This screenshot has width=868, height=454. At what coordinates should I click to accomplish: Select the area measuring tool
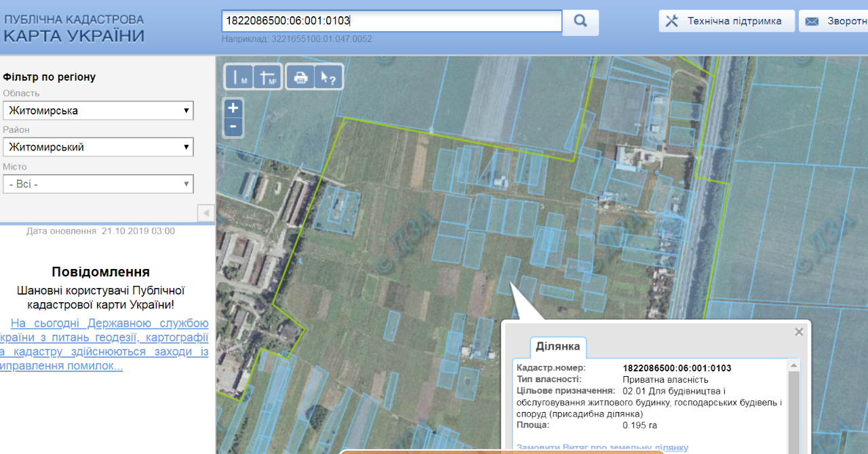tap(268, 77)
